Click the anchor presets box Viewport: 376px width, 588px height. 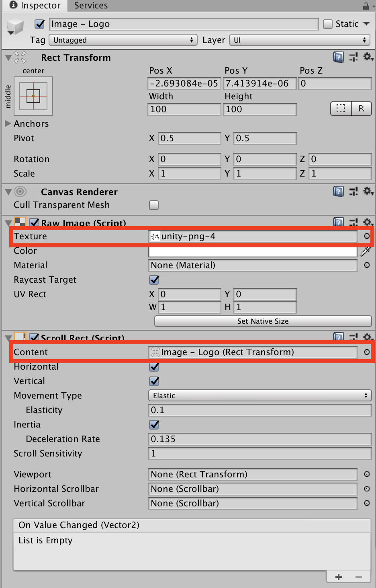point(33,96)
